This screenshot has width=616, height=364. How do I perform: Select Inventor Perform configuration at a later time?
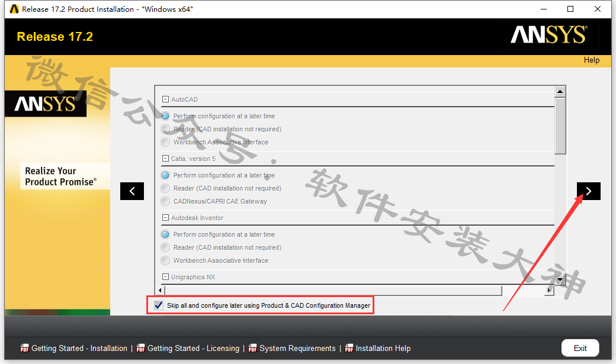(165, 234)
